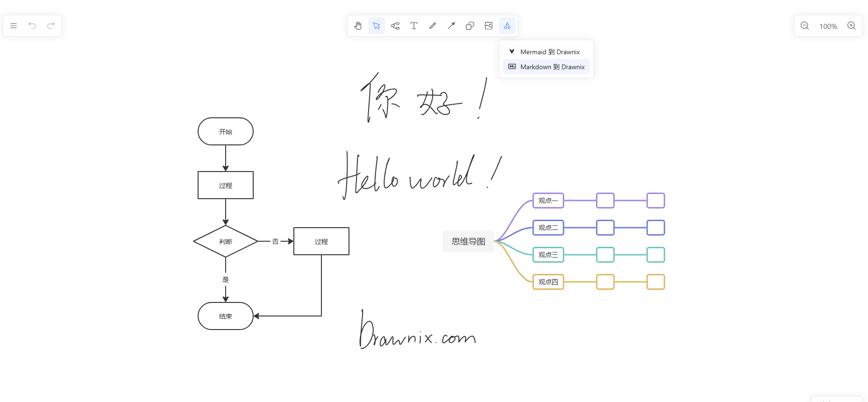Select the freehand pen tool
The width and height of the screenshot is (868, 402).
click(x=433, y=26)
